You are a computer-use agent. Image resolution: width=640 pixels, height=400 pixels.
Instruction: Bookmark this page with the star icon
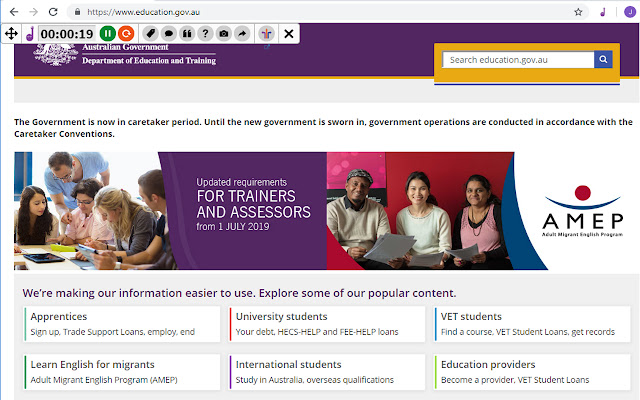(x=578, y=12)
